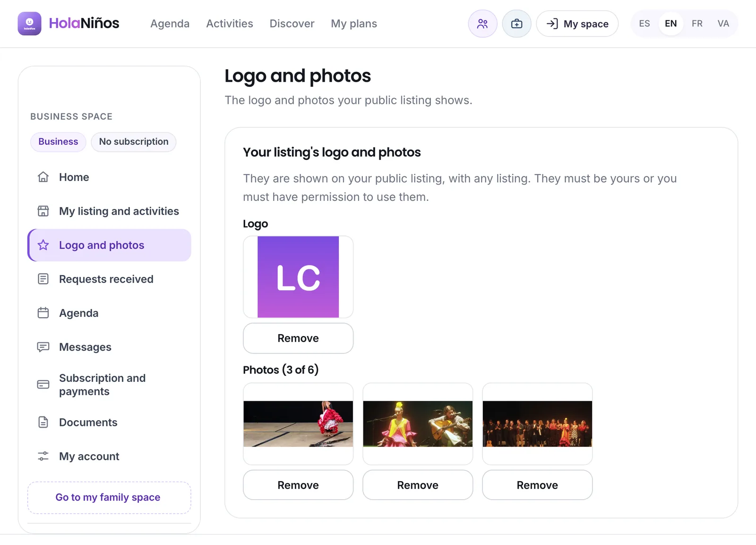Click the HolaNiños logo icon
The image size is (756, 545).
click(29, 24)
